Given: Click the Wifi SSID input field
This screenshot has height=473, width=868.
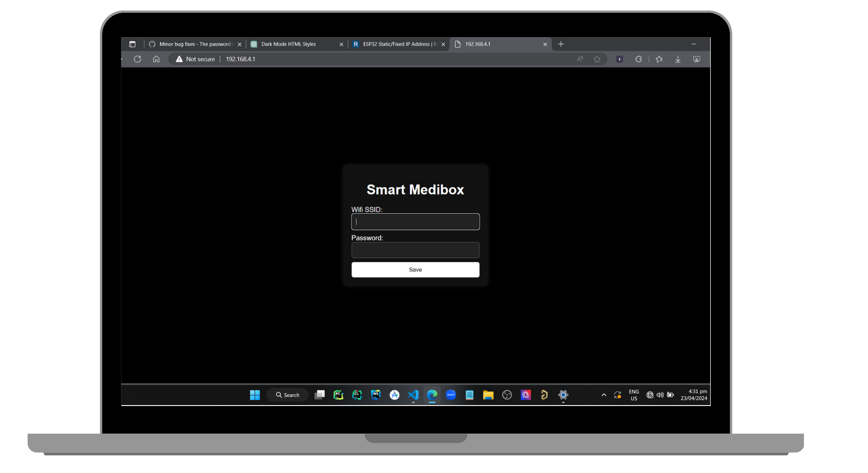Looking at the screenshot, I should [415, 221].
